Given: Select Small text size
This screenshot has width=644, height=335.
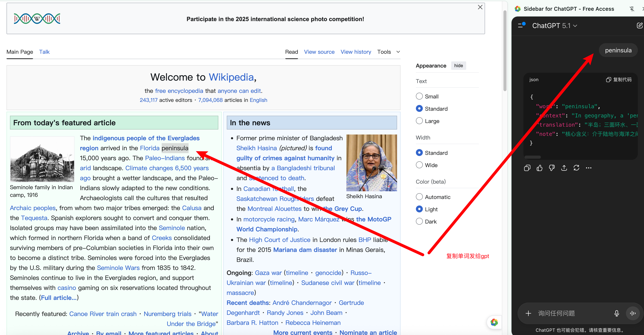Looking at the screenshot, I should [x=419, y=97].
